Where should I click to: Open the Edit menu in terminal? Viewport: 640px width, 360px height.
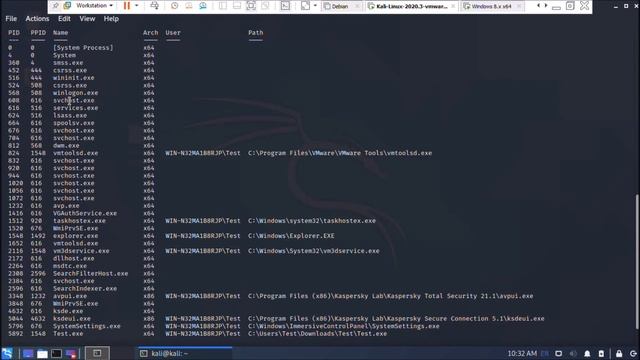point(64,19)
